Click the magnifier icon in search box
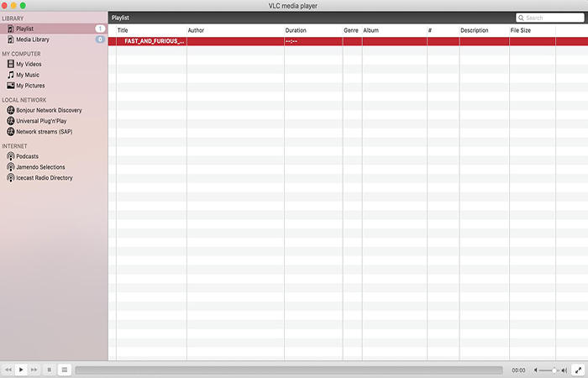Viewport: 588px width, 378px height. [521, 18]
